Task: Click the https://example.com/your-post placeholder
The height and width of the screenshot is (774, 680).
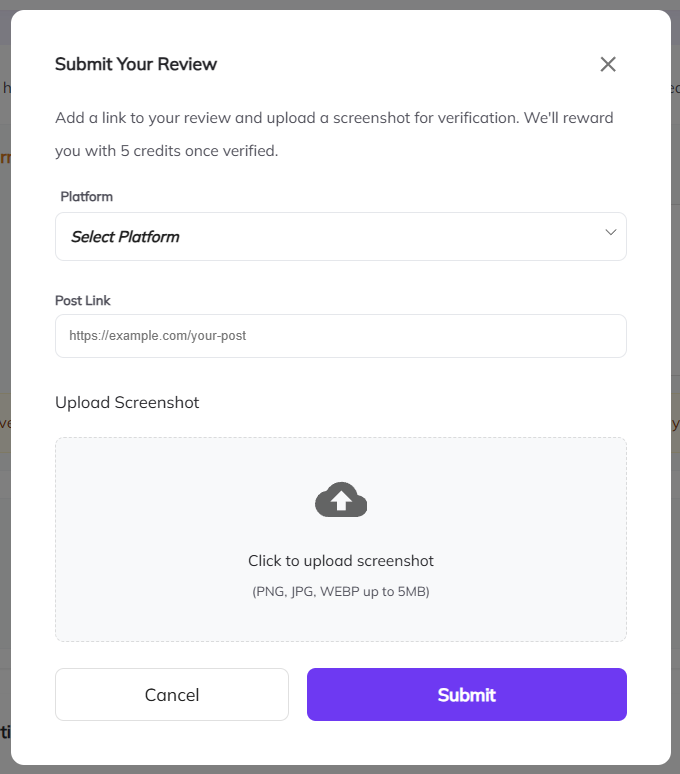Action: coord(157,336)
